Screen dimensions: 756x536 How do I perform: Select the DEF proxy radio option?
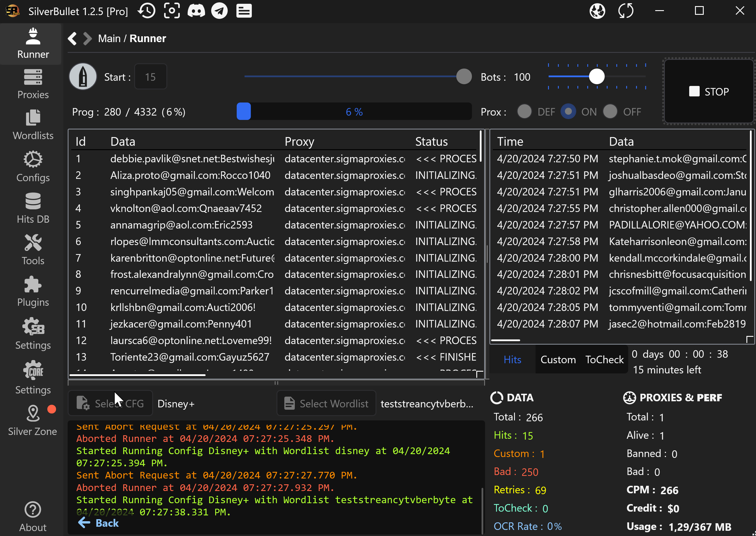click(525, 111)
